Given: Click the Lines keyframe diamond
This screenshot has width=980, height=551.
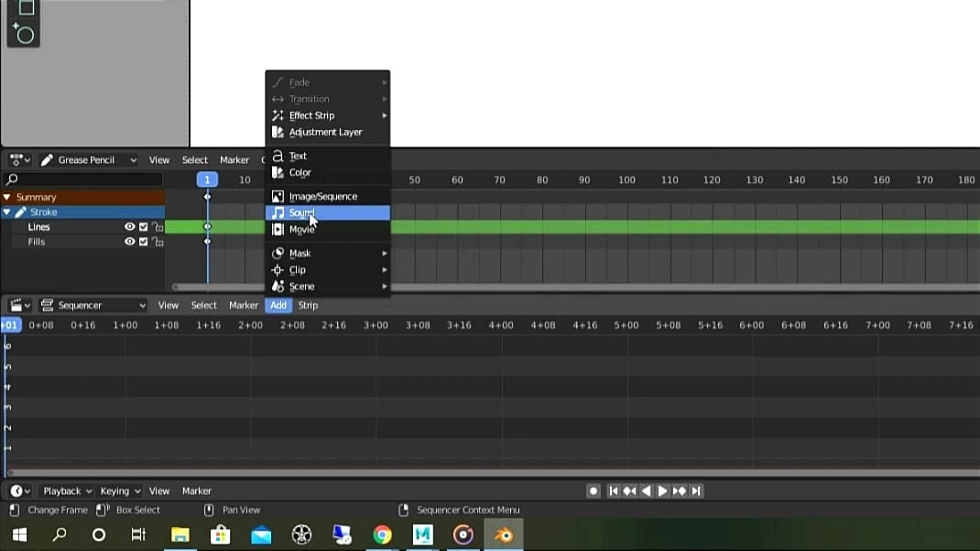Looking at the screenshot, I should point(208,227).
